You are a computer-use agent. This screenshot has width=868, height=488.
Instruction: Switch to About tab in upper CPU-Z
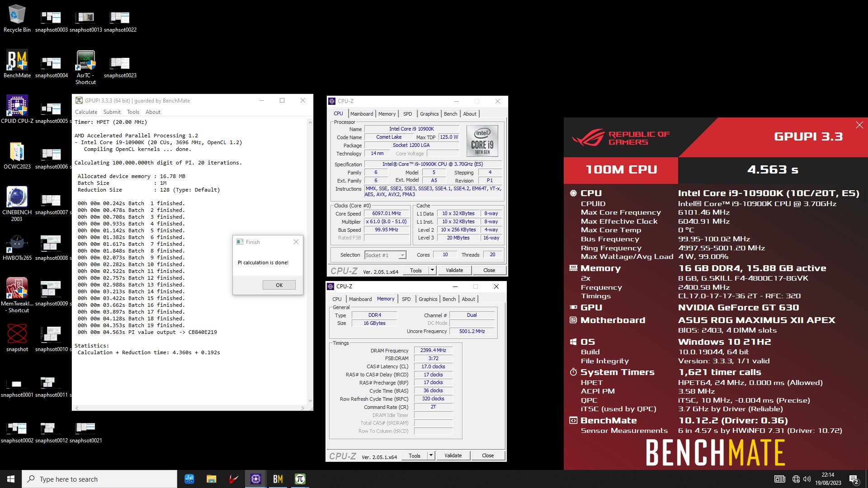coord(470,114)
